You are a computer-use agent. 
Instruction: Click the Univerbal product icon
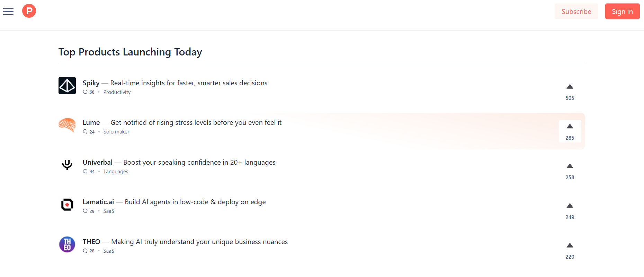67,165
